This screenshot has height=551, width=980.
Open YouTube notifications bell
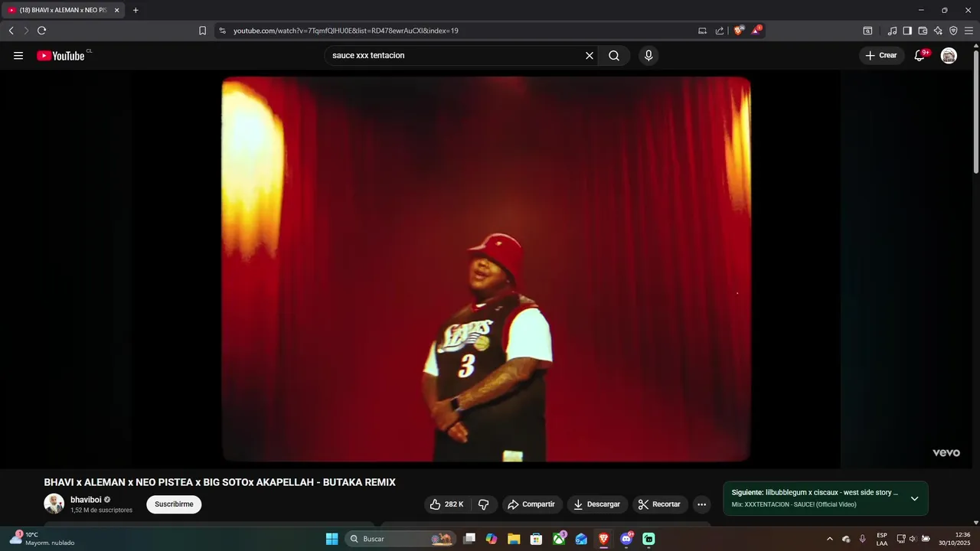pos(920,56)
